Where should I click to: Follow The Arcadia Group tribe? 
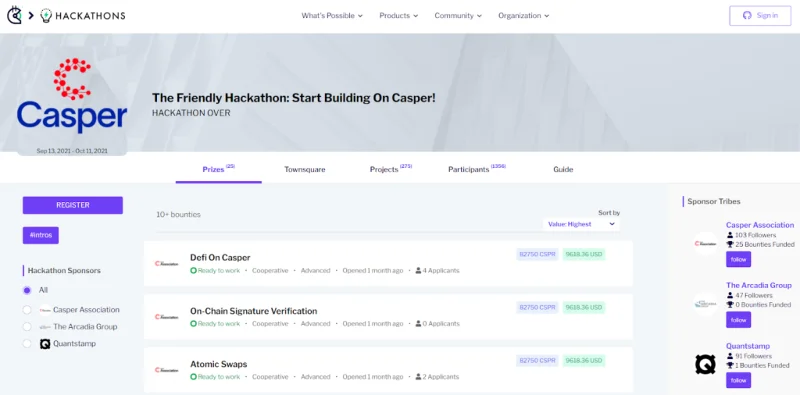[738, 320]
